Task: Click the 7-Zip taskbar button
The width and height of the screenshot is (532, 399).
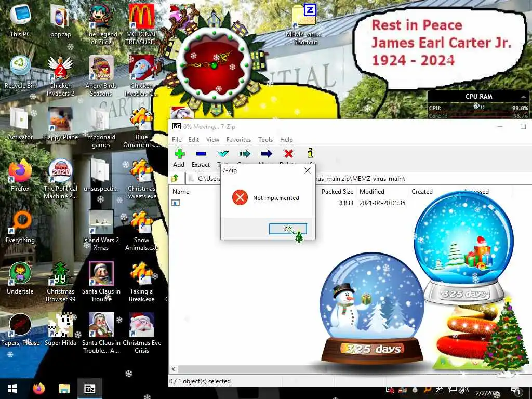Action: 89,389
